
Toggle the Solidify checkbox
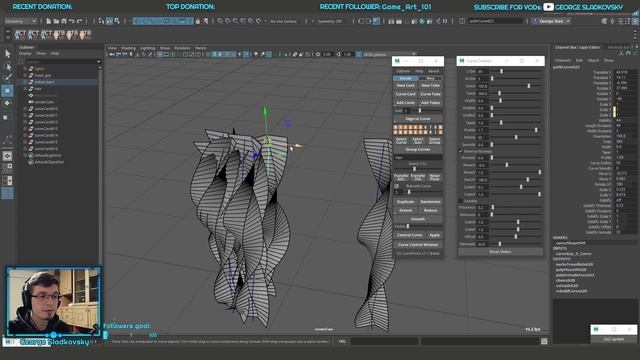coord(460,201)
